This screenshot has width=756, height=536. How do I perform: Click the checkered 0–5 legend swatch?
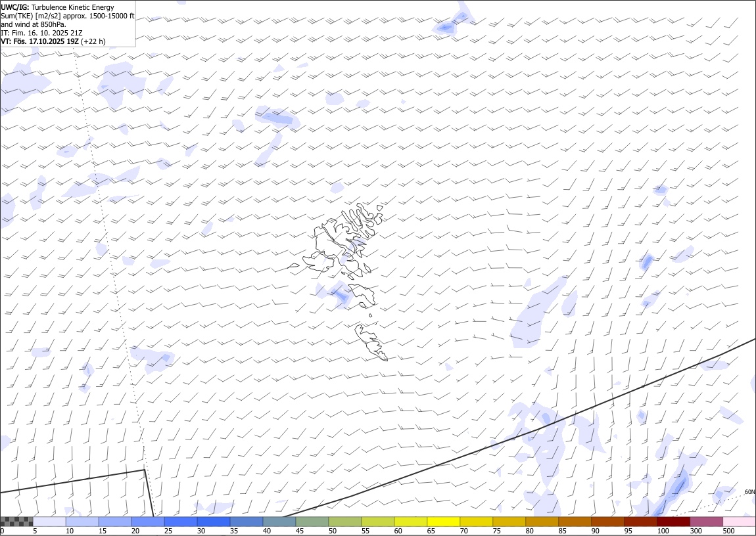(17, 522)
